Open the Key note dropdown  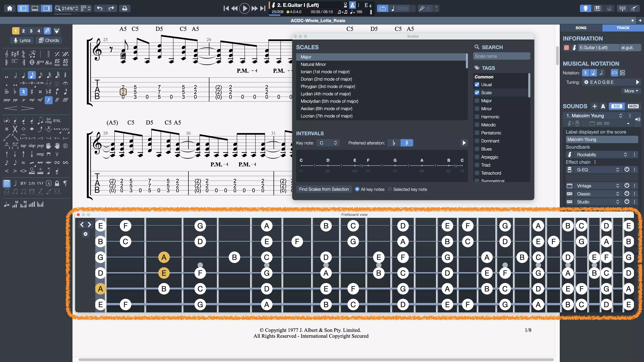coord(328,143)
